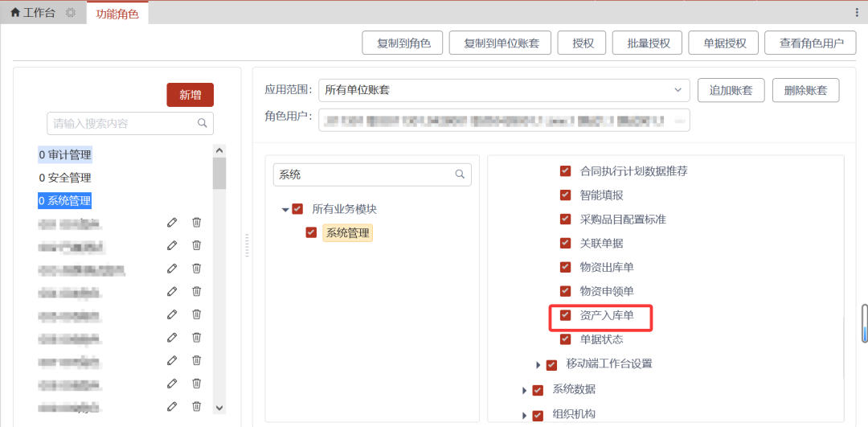Click the role search field 请输入搜索内容
Viewport: 868px width, 427px height.
tap(130, 123)
